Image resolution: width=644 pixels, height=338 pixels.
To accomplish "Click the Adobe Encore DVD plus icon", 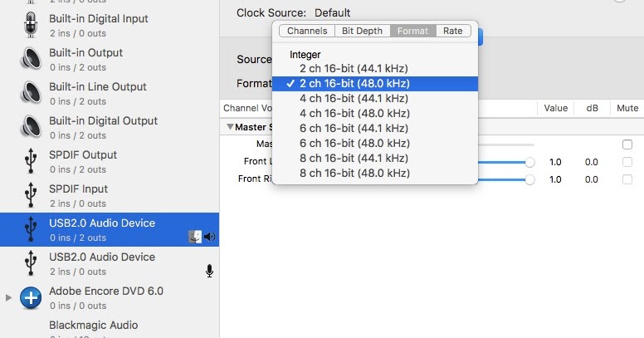I will pyautogui.click(x=31, y=297).
